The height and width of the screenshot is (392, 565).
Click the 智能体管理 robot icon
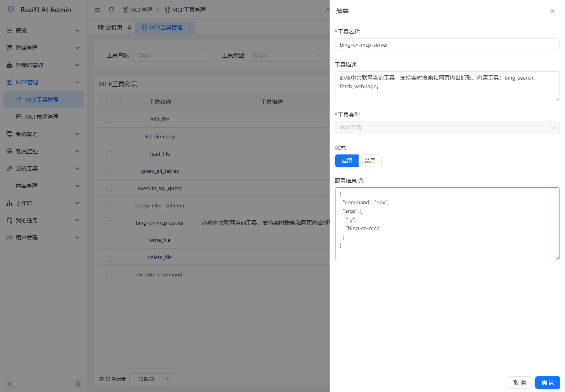9,65
